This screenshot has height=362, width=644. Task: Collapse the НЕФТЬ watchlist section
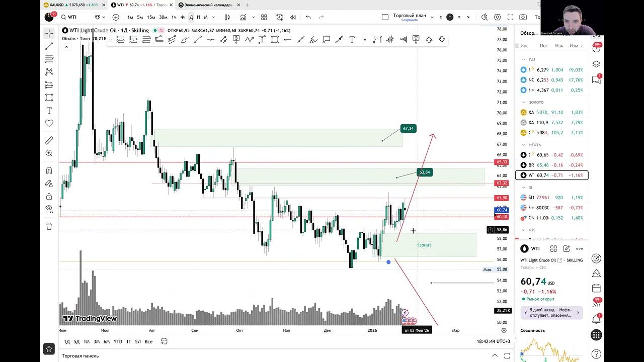pos(524,145)
